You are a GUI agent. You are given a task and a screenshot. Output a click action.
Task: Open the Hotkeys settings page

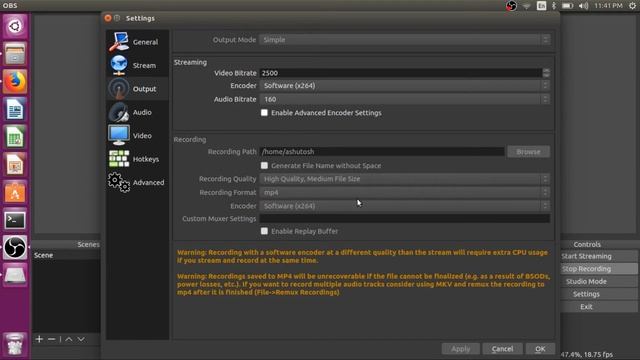[x=138, y=159]
